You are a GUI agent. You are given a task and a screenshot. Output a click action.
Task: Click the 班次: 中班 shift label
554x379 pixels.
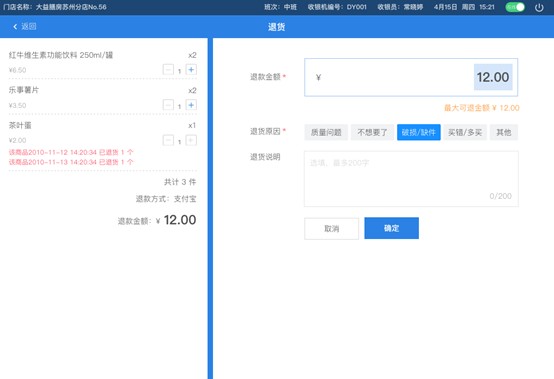coord(281,7)
